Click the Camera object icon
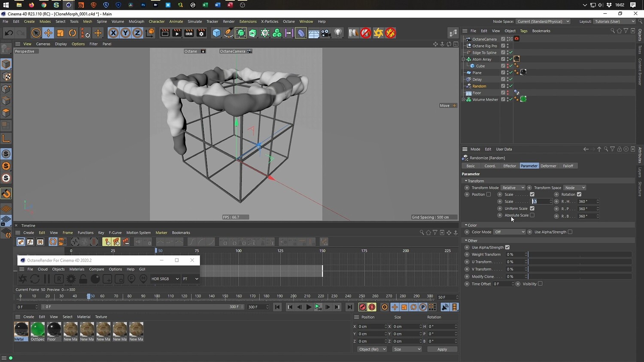This screenshot has width=644, height=362. [x=326, y=33]
